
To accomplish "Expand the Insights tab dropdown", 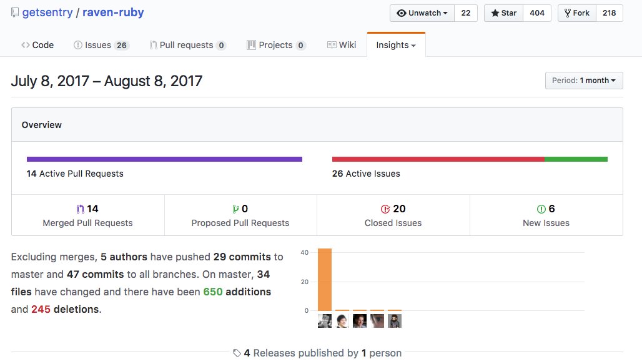I will pos(396,45).
